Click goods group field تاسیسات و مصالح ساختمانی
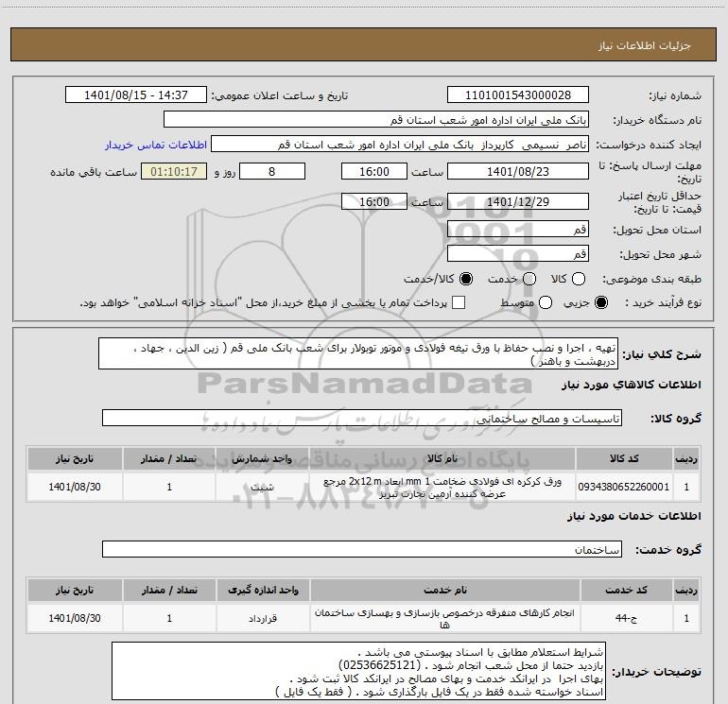Screen dimensions: 728x704 click(x=362, y=418)
